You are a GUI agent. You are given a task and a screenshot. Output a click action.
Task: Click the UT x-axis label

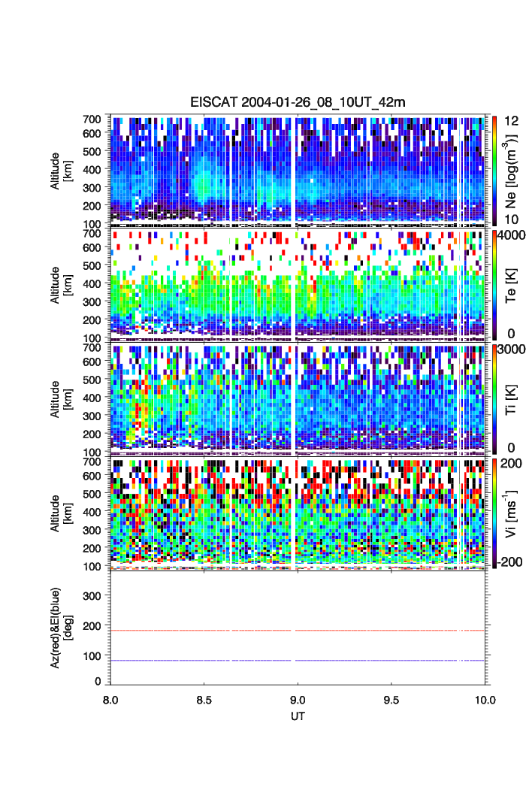tap(298, 716)
